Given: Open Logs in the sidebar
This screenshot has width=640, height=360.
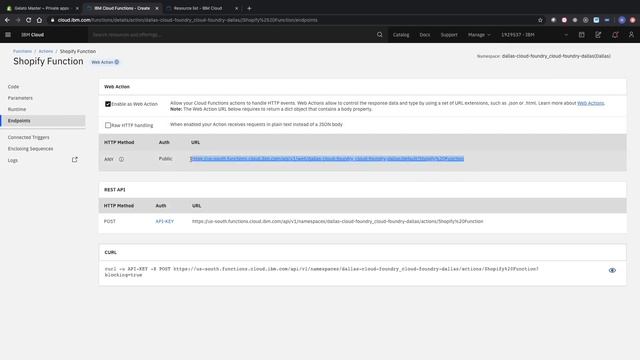Looking at the screenshot, I should click(x=13, y=160).
